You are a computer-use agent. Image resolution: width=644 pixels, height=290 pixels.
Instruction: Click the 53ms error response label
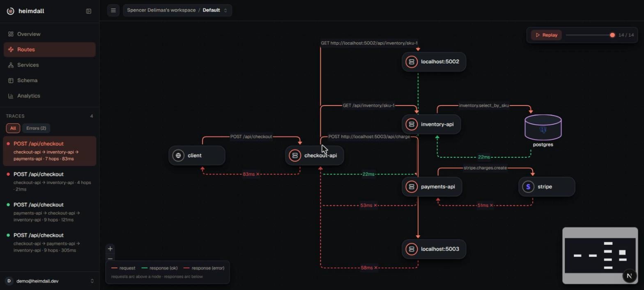tap(368, 205)
